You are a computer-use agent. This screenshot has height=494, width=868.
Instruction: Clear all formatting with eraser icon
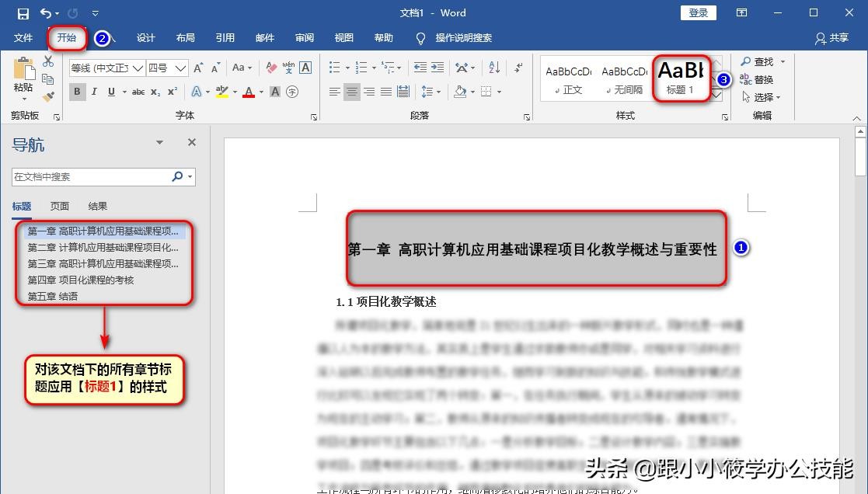(x=271, y=68)
